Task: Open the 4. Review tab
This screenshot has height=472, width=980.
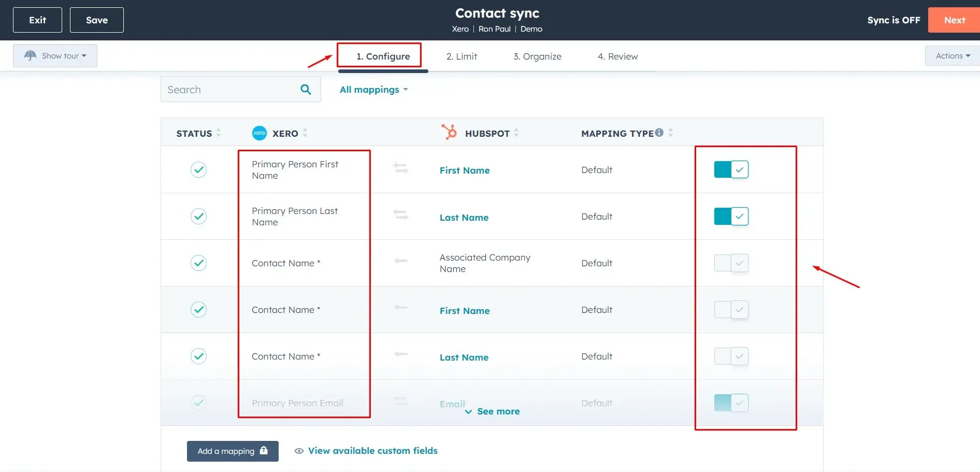Action: [x=617, y=56]
